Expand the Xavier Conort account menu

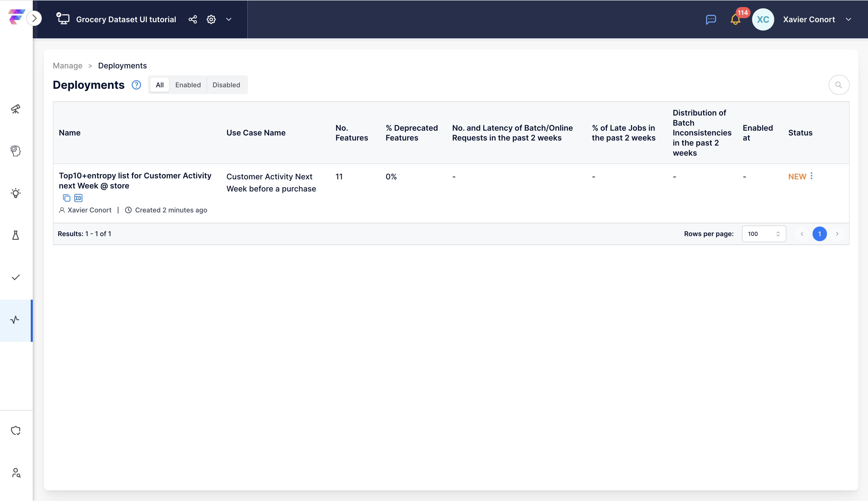click(848, 19)
